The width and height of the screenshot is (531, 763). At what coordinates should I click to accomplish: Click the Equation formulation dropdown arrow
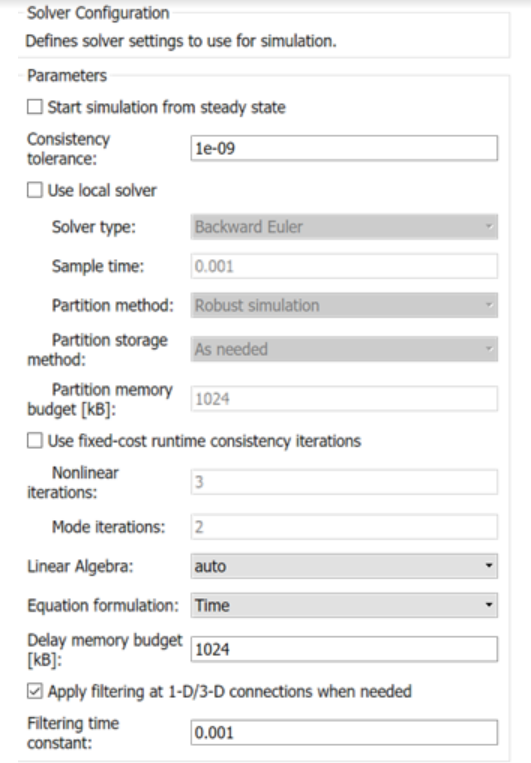coord(489,605)
